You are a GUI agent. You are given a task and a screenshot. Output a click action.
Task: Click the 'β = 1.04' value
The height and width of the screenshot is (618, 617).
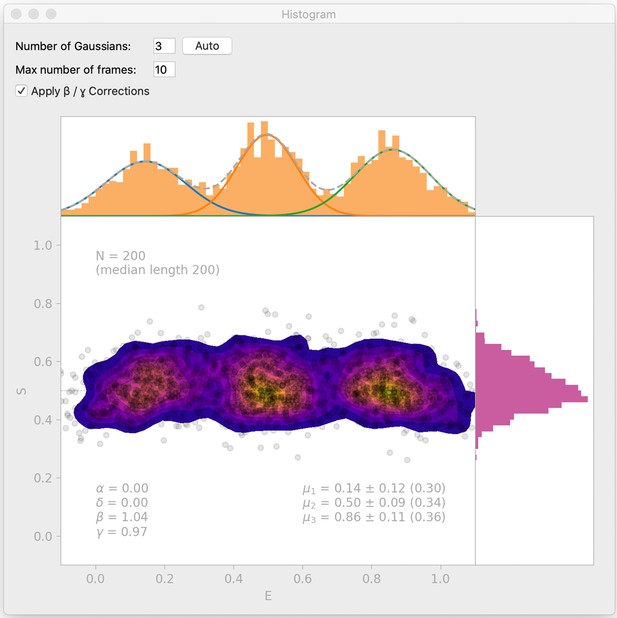tap(122, 517)
